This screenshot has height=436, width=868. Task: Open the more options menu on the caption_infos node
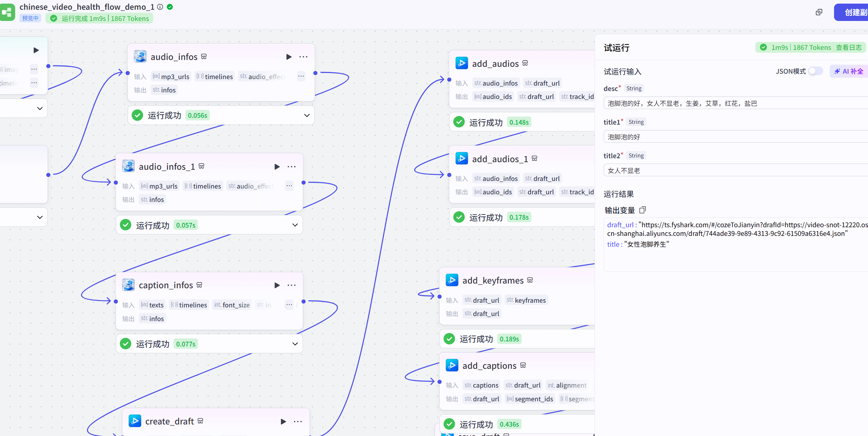point(292,285)
